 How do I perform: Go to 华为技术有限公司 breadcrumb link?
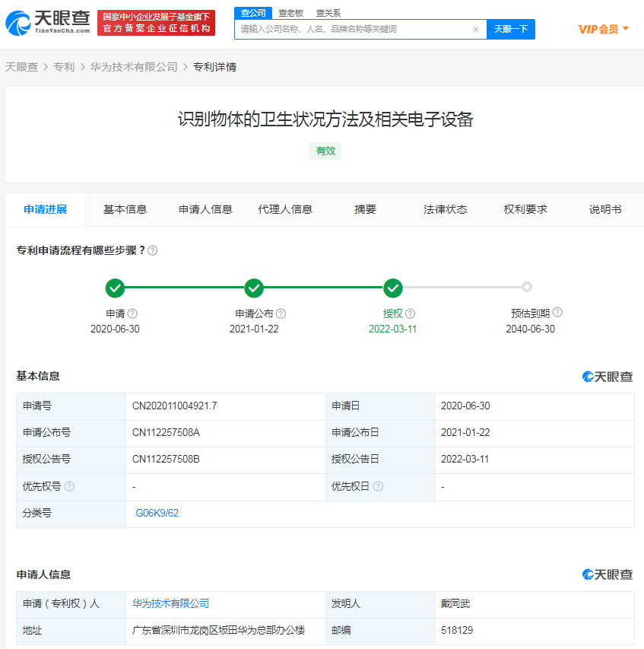(134, 67)
